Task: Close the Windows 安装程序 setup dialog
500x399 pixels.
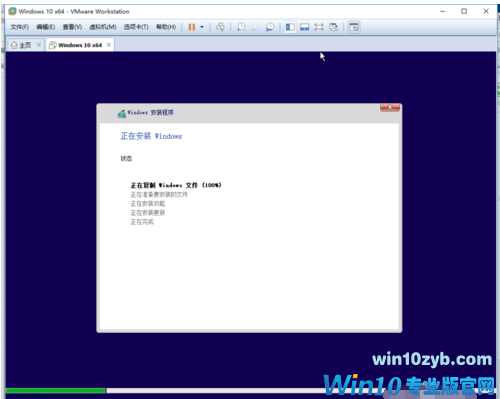Action: coord(390,107)
